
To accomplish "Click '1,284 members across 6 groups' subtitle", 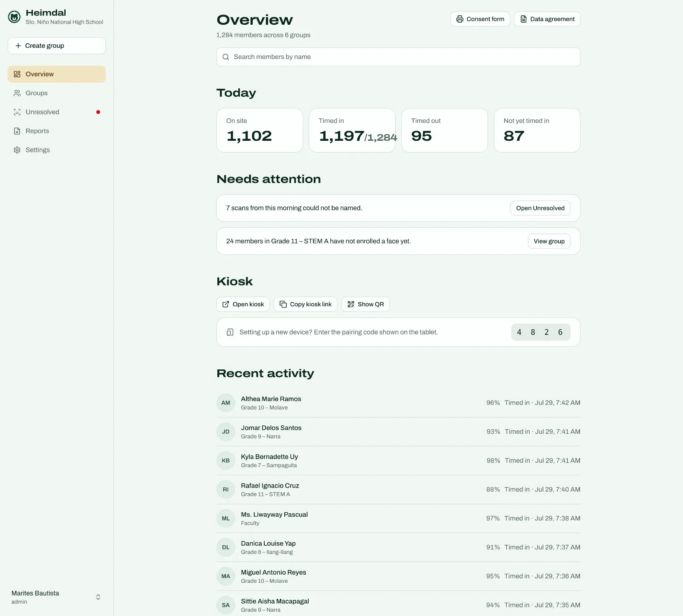I will [263, 35].
